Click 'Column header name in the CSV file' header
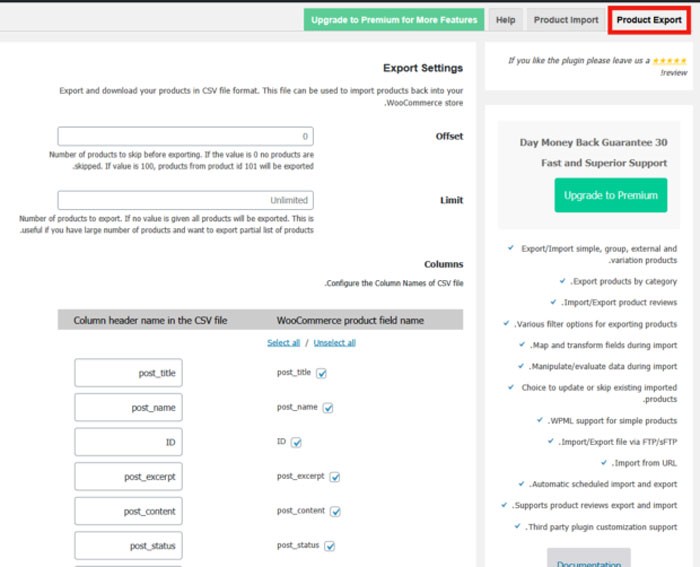The height and width of the screenshot is (567, 700). 150,321
